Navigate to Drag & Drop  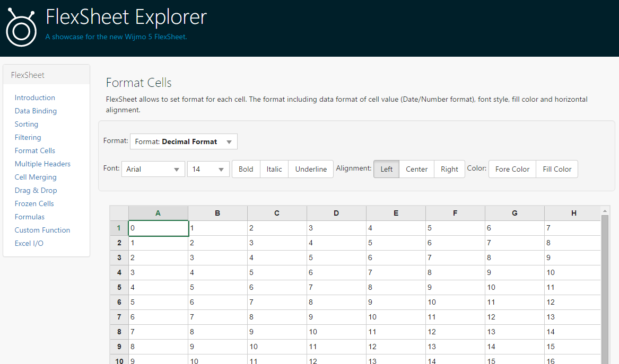36,191
